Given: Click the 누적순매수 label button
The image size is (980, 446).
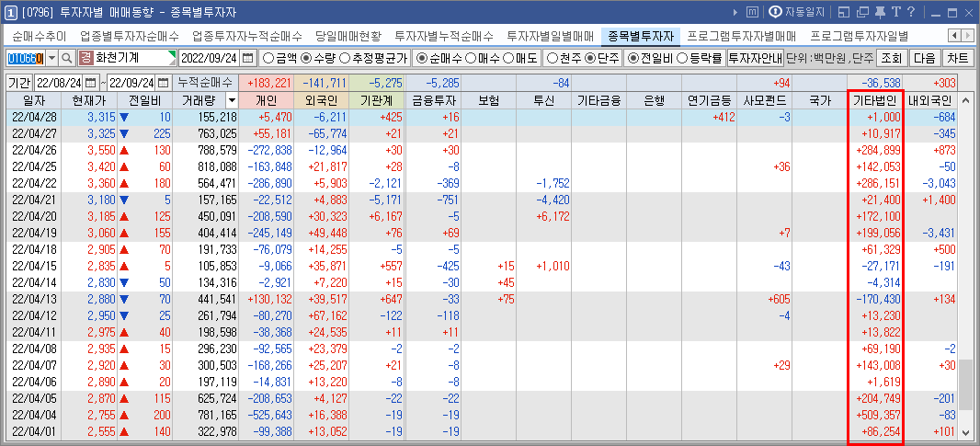Looking at the screenshot, I should coord(206,83).
